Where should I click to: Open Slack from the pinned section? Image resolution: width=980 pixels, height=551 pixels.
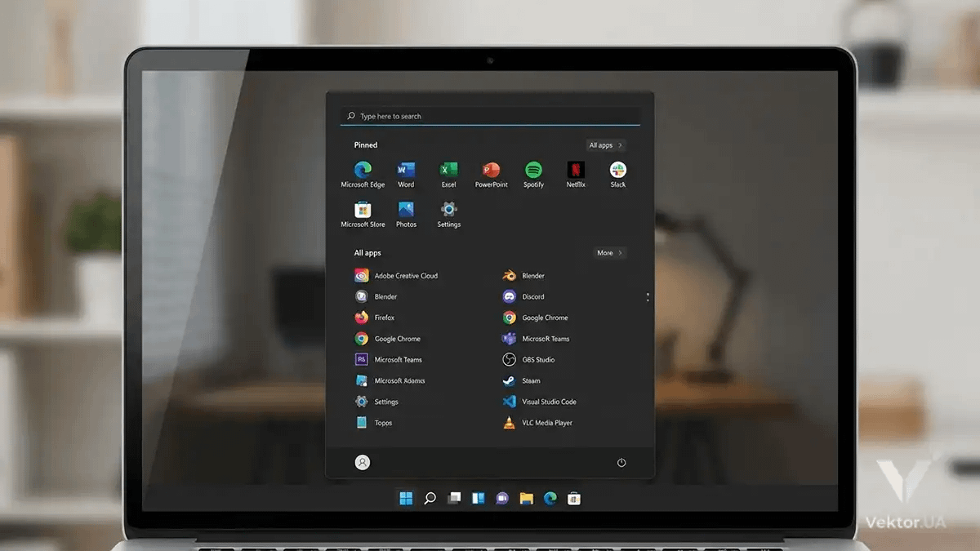618,171
